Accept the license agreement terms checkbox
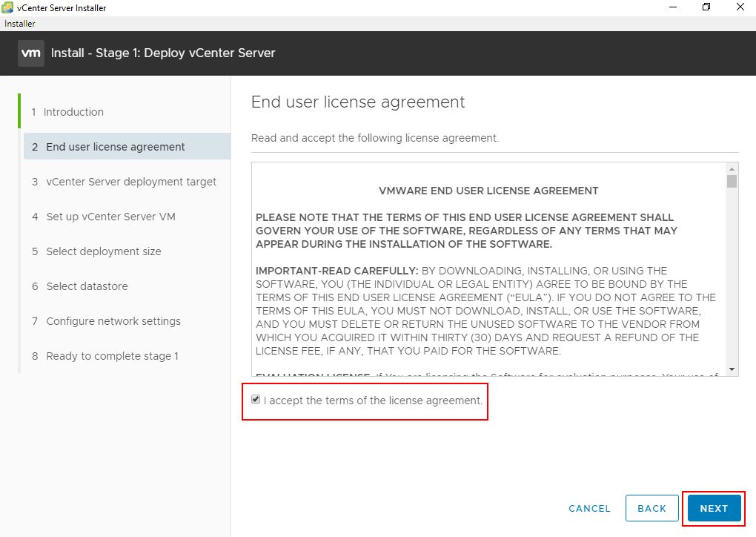Viewport: 756px width, 537px height. [256, 399]
